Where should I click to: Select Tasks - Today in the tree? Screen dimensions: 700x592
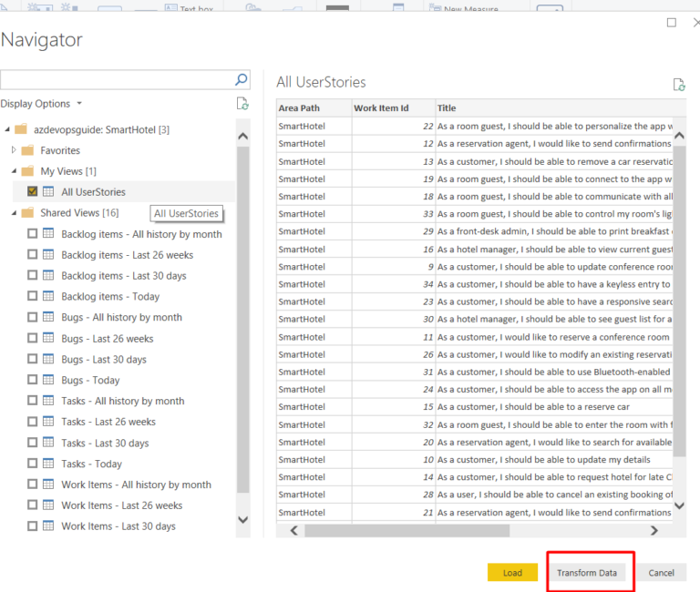pyautogui.click(x=91, y=464)
